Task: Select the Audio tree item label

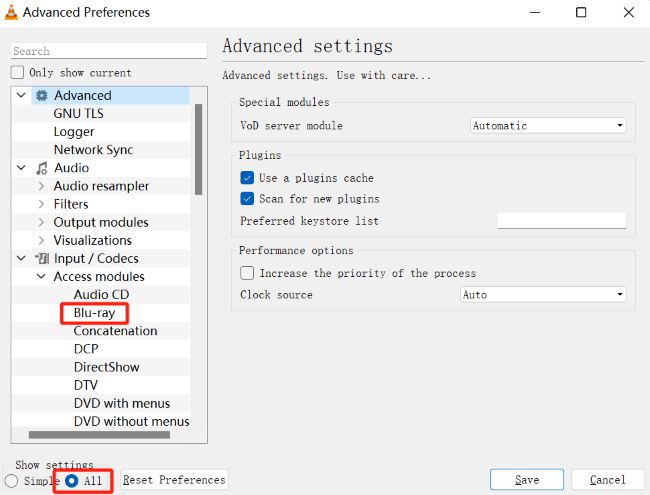Action: point(71,168)
